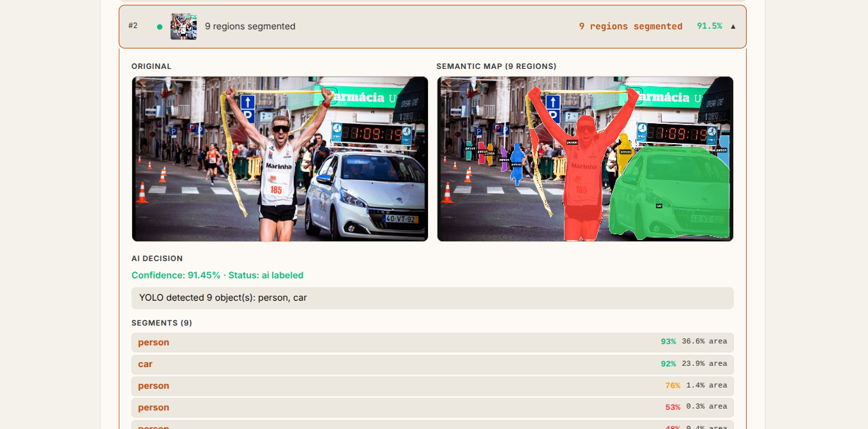Collapse result #2 with the up arrow
This screenshot has height=429, width=868.
(x=733, y=26)
